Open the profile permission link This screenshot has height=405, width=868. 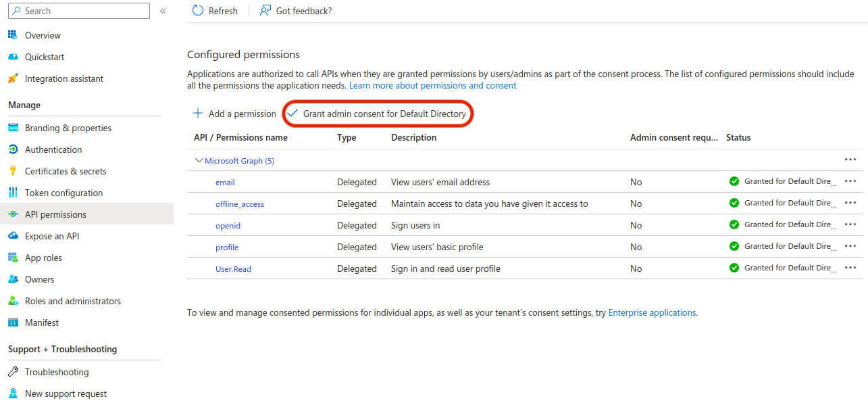pos(227,247)
